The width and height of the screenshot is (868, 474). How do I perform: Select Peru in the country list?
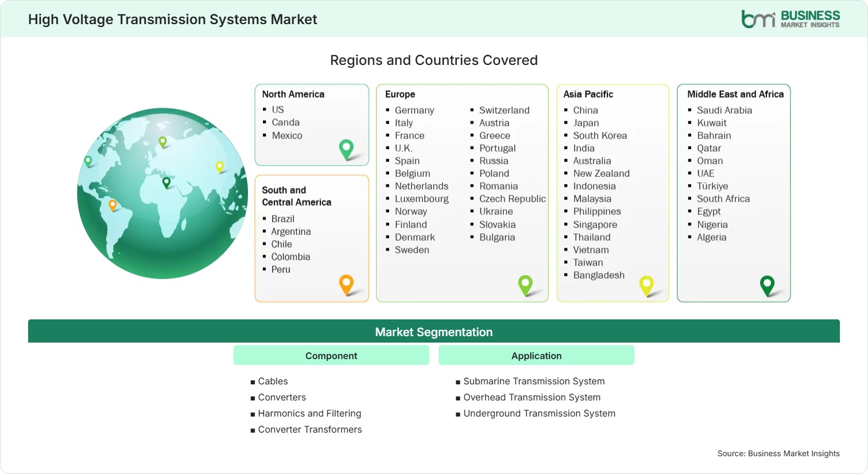coord(281,269)
